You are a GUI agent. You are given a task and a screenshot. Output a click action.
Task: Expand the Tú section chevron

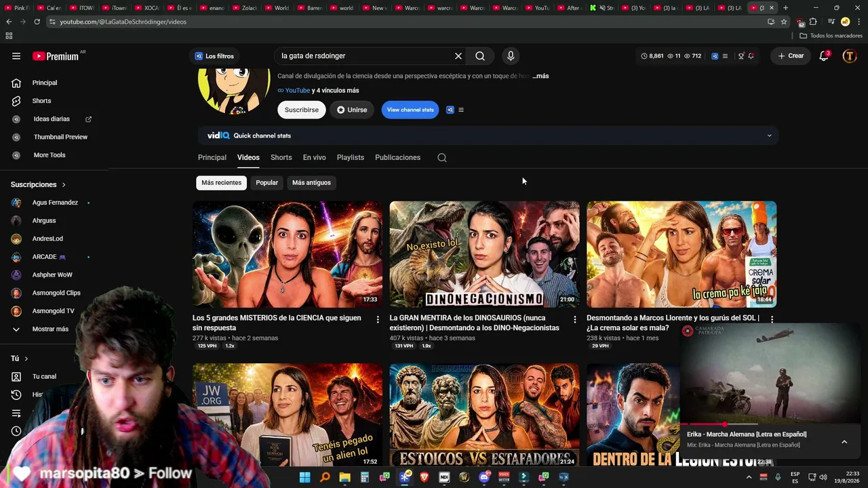26,359
